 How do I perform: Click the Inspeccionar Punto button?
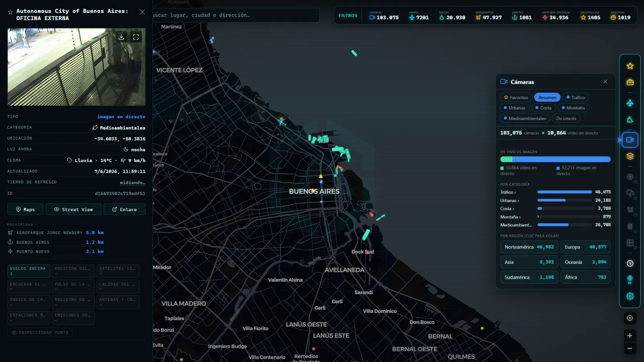[x=40, y=333]
